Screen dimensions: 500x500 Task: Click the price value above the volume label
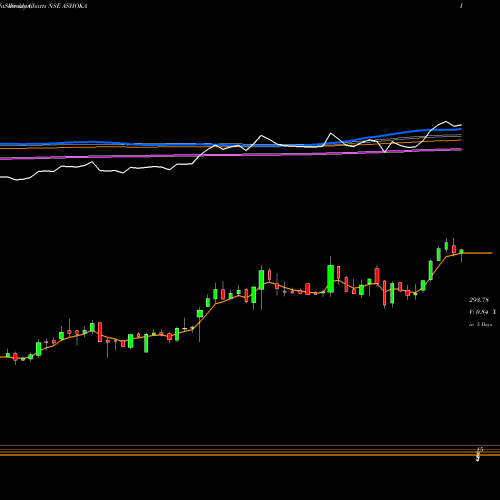(479, 300)
